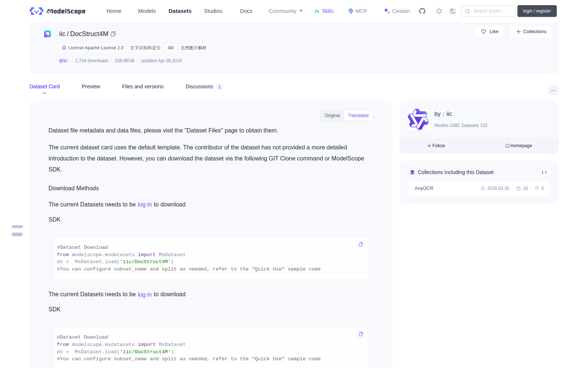The image size is (588, 368).
Task: Open the Models section
Action: 147,11
